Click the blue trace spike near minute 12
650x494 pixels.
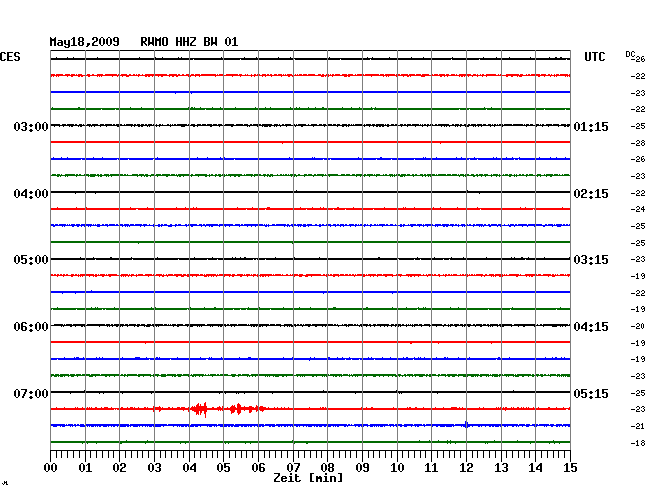(x=466, y=424)
